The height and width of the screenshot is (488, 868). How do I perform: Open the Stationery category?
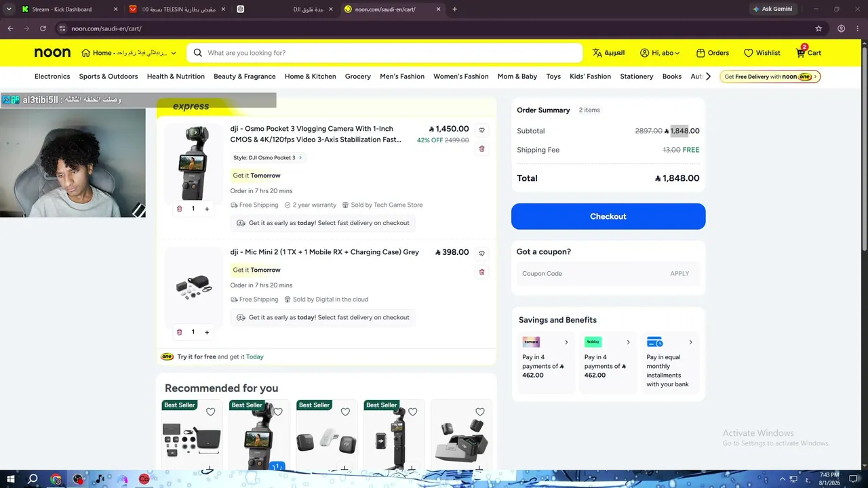[x=637, y=77]
